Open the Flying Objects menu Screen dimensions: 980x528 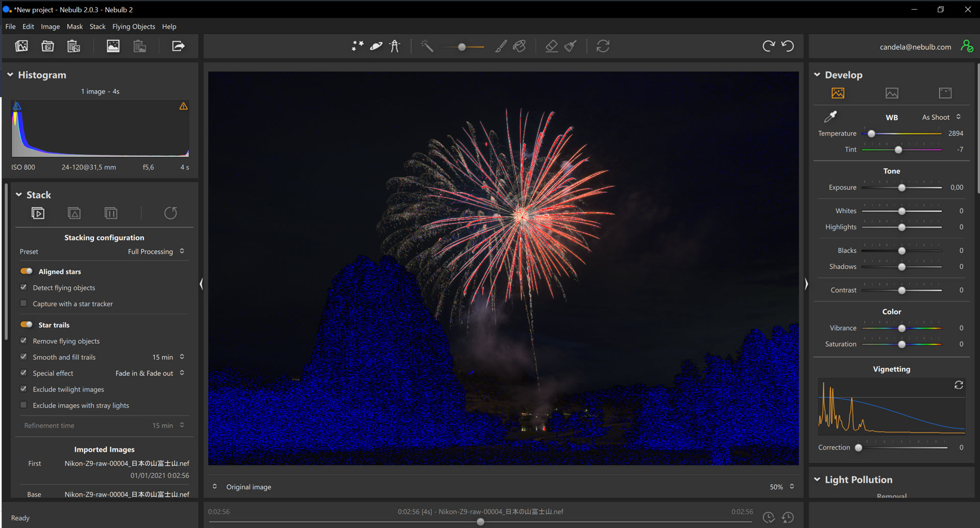tap(133, 27)
